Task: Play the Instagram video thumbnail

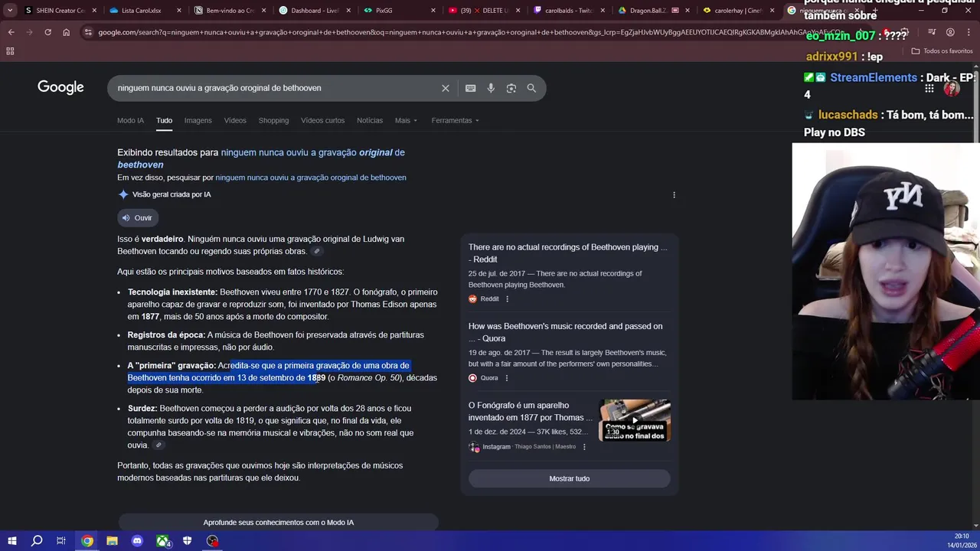Action: click(x=634, y=420)
